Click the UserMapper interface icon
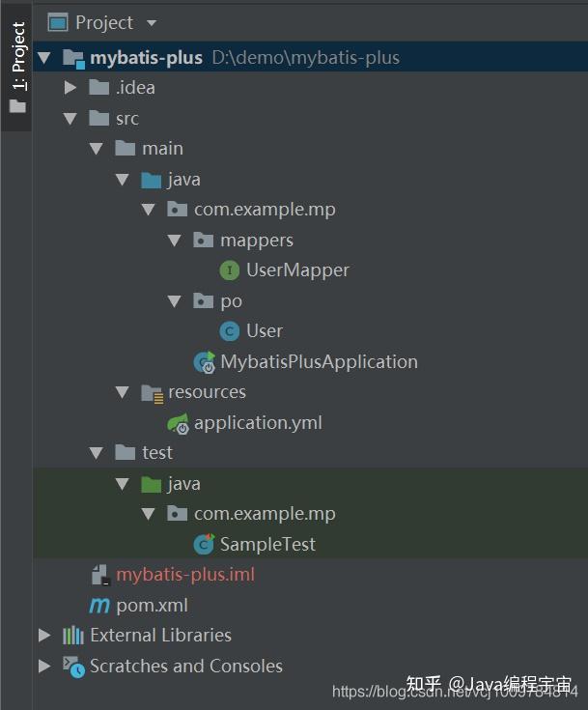Screen dimensions: 588x710 [230, 270]
